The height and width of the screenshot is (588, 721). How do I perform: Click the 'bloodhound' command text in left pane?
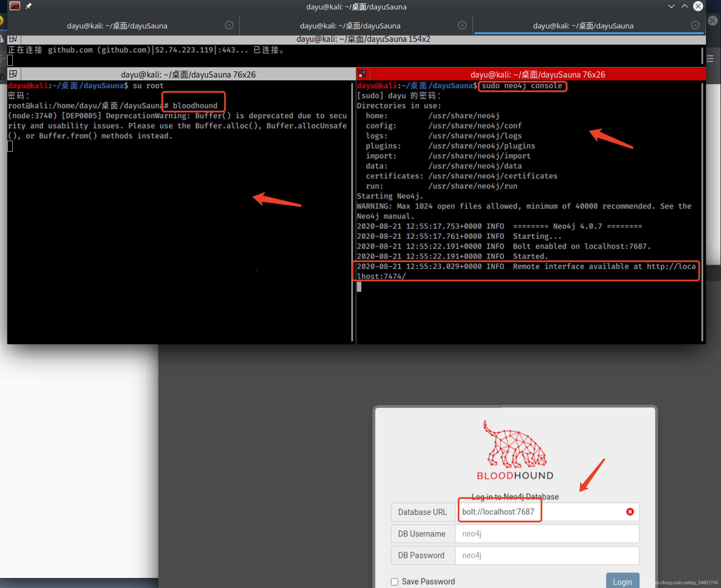195,106
